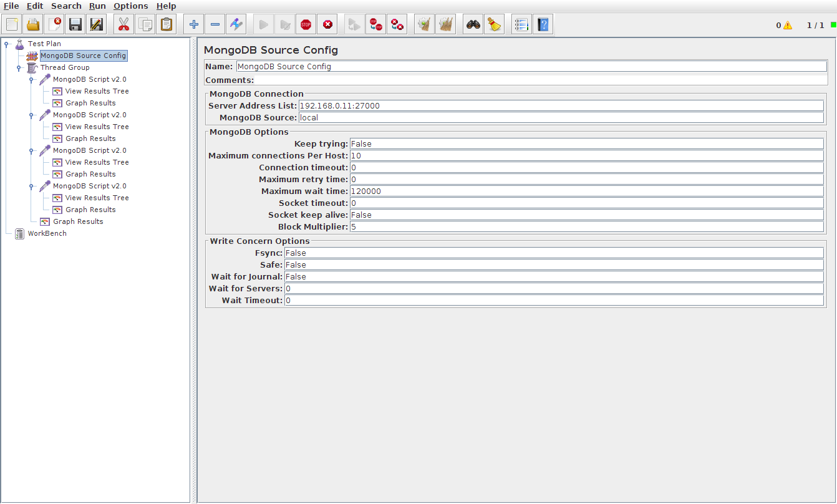The height and width of the screenshot is (504, 837).
Task: Shut down threads with red X icon
Action: [x=327, y=25]
